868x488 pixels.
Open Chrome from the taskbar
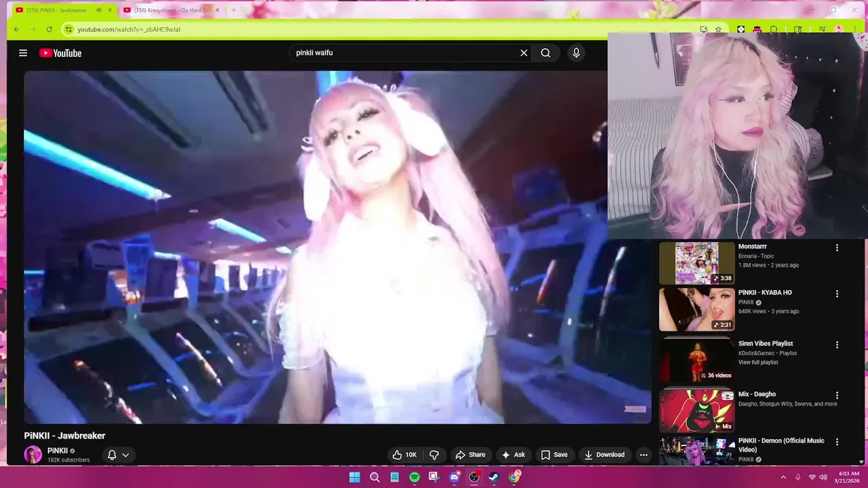tap(514, 477)
